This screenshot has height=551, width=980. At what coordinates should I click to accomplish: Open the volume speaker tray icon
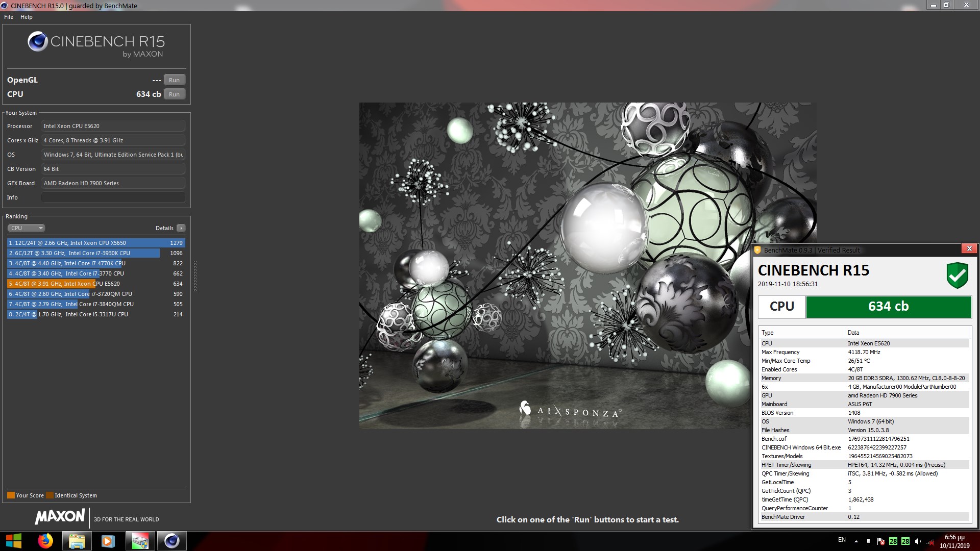click(918, 541)
